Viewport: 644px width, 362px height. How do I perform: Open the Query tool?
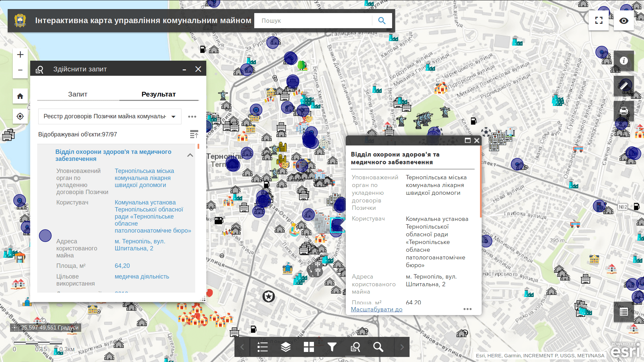coord(355,347)
